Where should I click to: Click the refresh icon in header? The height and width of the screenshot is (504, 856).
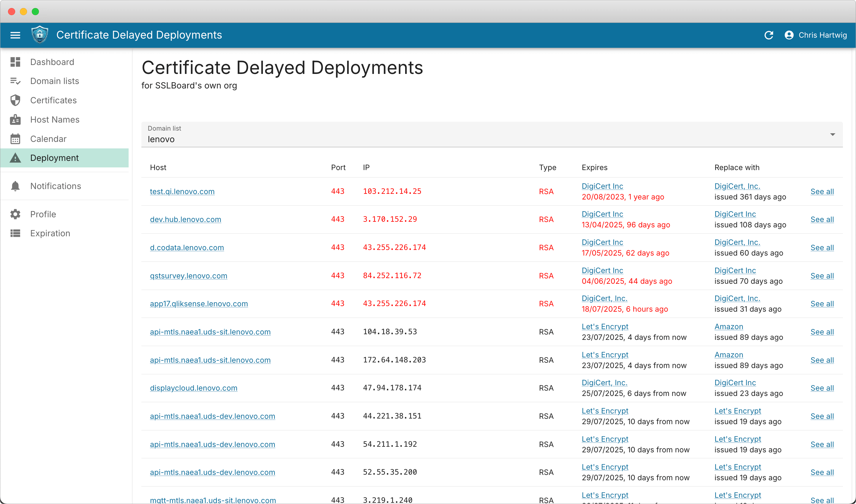pos(769,35)
